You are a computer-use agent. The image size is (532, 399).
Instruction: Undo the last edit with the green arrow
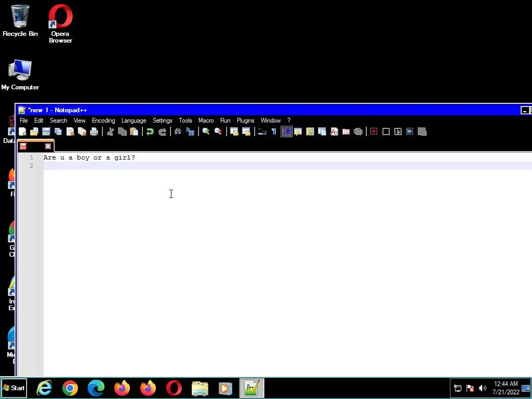point(150,131)
